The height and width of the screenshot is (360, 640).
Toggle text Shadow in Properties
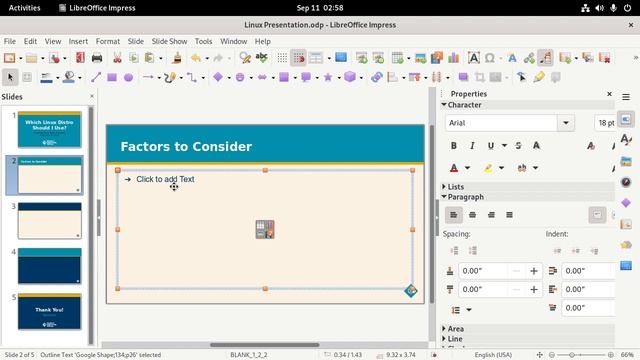tap(536, 146)
